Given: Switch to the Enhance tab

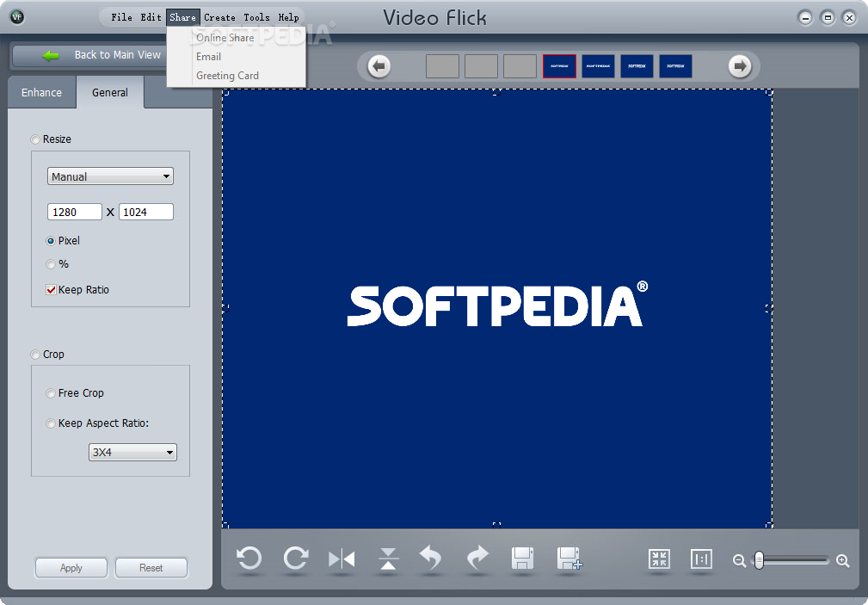Looking at the screenshot, I should [41, 93].
